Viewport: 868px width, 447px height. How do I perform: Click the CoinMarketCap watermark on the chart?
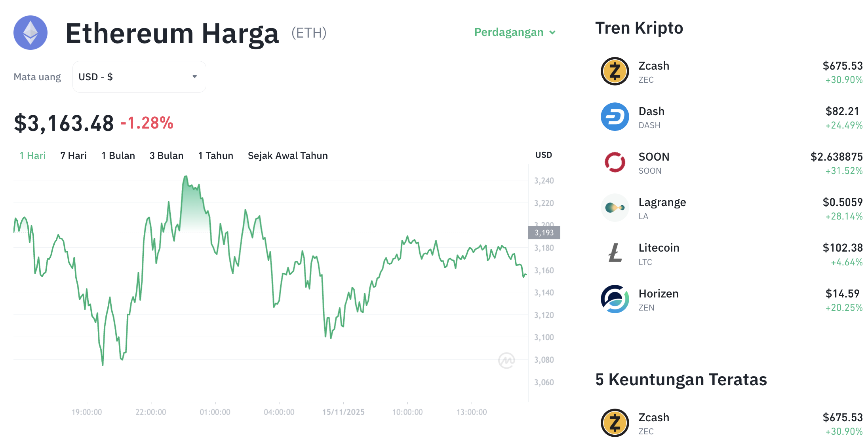point(507,359)
